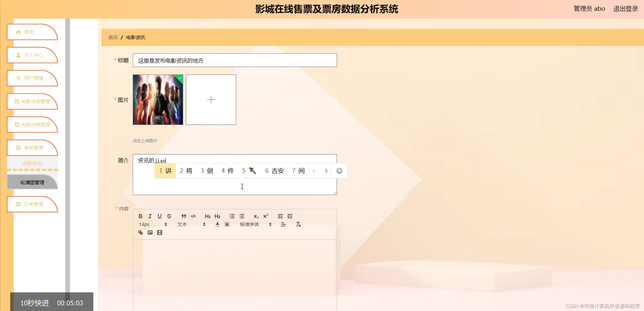Insert a video in the content editor

click(160, 233)
